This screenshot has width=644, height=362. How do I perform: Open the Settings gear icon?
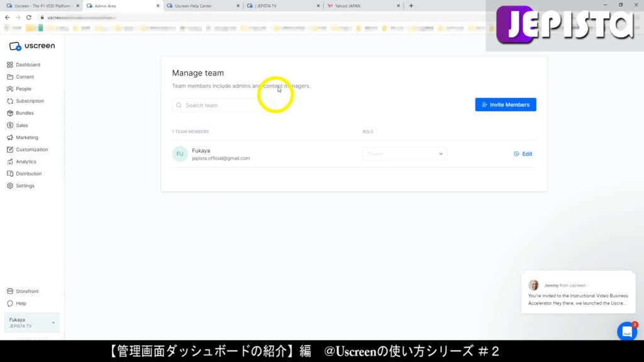10,186
